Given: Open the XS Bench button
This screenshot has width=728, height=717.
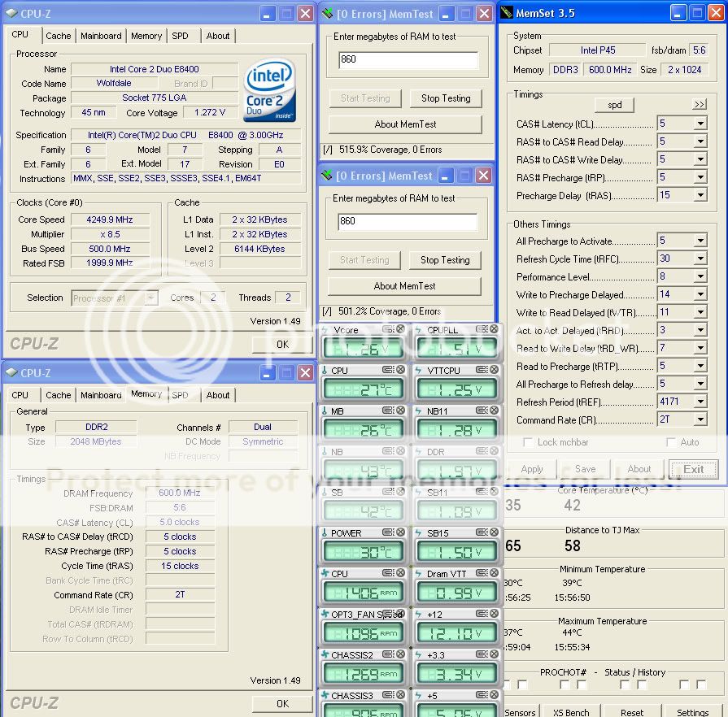Looking at the screenshot, I should tap(571, 712).
